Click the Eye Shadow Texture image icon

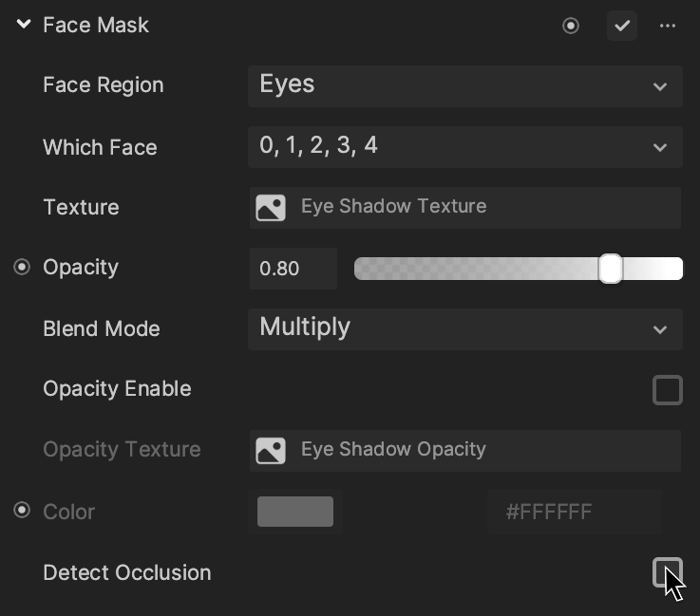[x=271, y=208]
